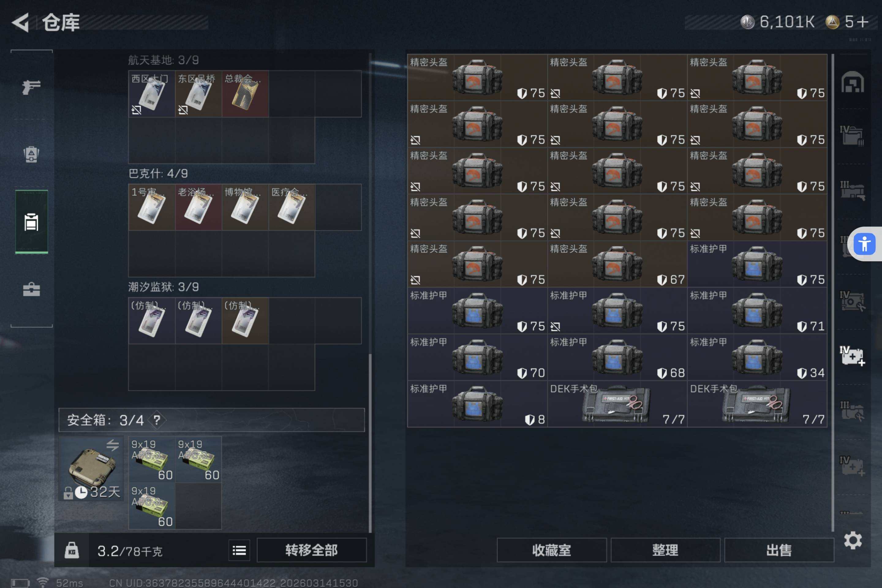Screen dimensions: 882x588
Task: Add currency with the plus icon
Action: 862,22
